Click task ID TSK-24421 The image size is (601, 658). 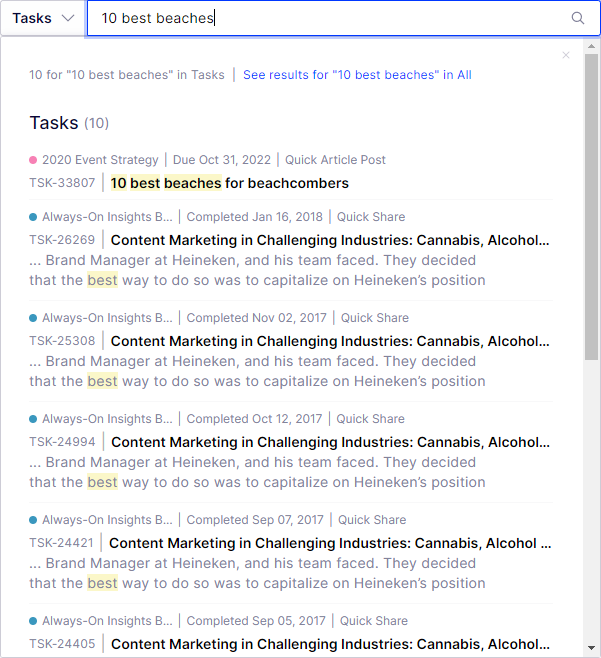coord(61,543)
